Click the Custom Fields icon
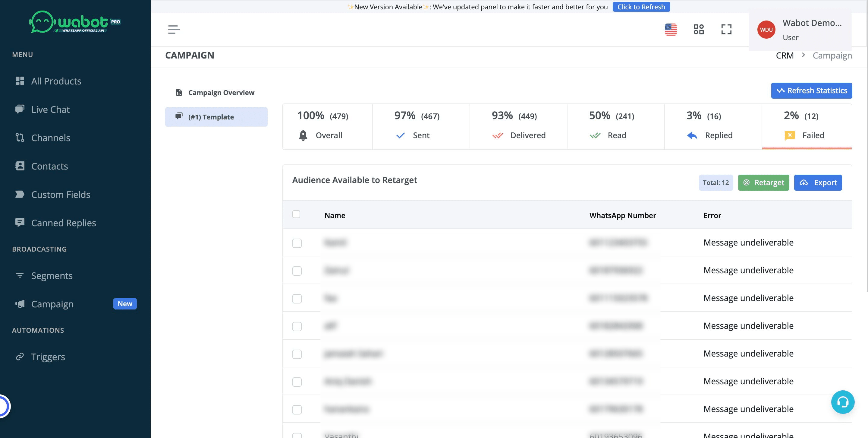 coord(20,194)
